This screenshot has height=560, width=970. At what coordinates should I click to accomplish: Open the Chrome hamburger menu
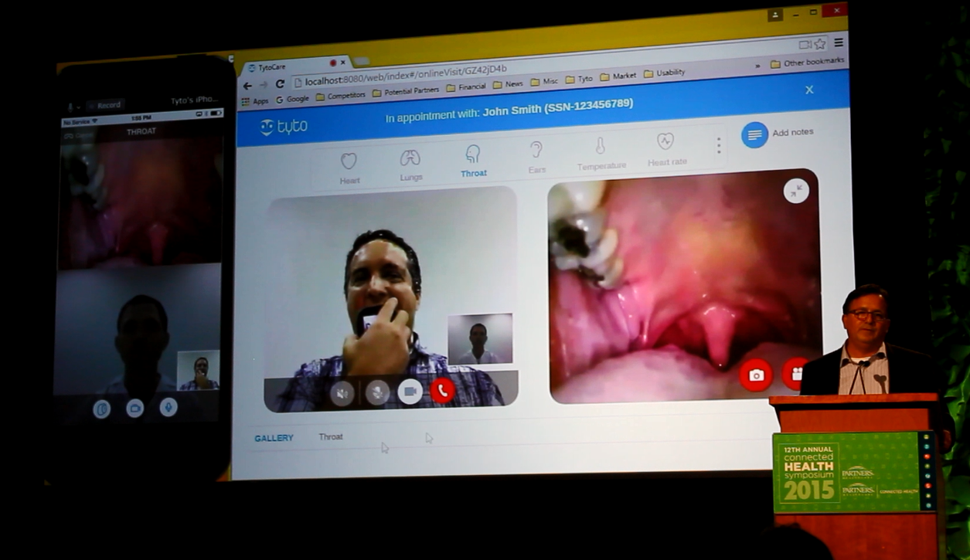[839, 42]
